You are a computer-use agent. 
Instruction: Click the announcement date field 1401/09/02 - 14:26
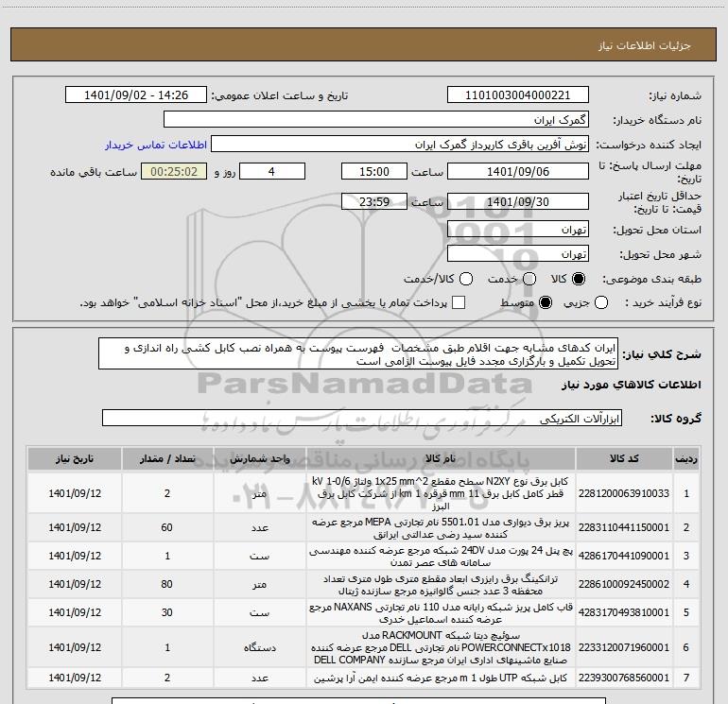[x=136, y=95]
